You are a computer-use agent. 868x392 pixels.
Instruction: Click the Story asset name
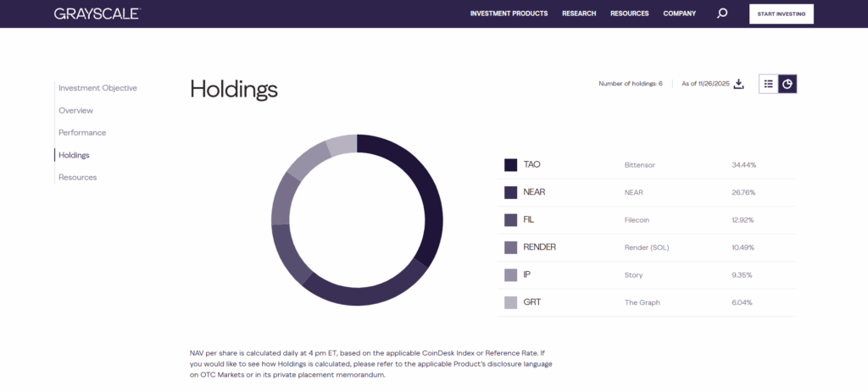(x=633, y=275)
